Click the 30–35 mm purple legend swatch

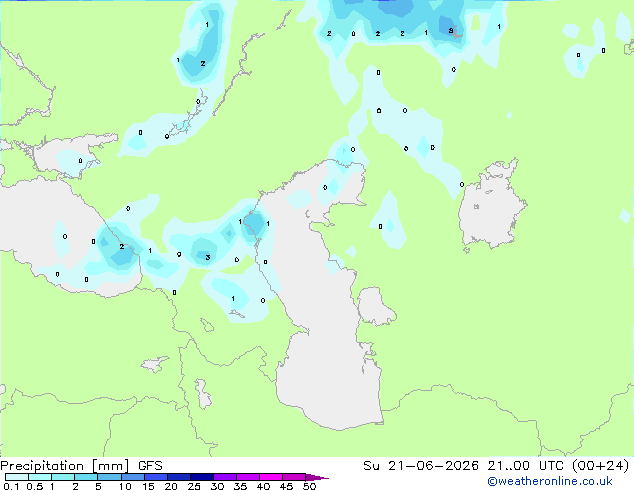[225, 477]
